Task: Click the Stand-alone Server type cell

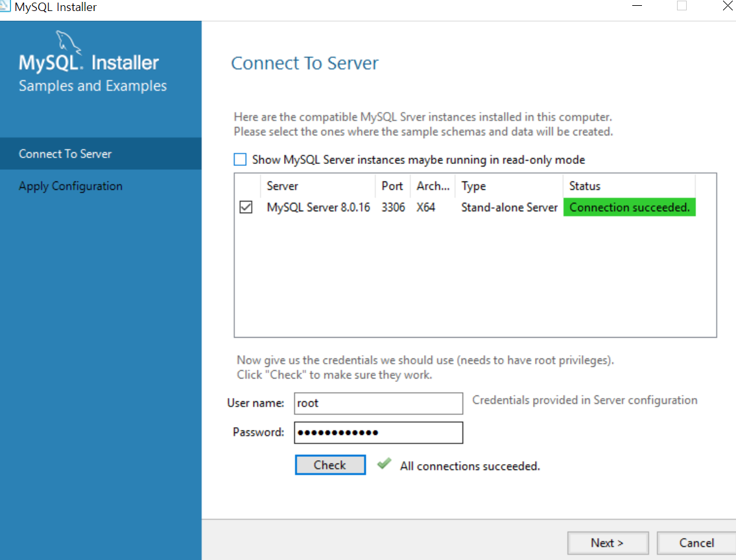Action: [509, 207]
